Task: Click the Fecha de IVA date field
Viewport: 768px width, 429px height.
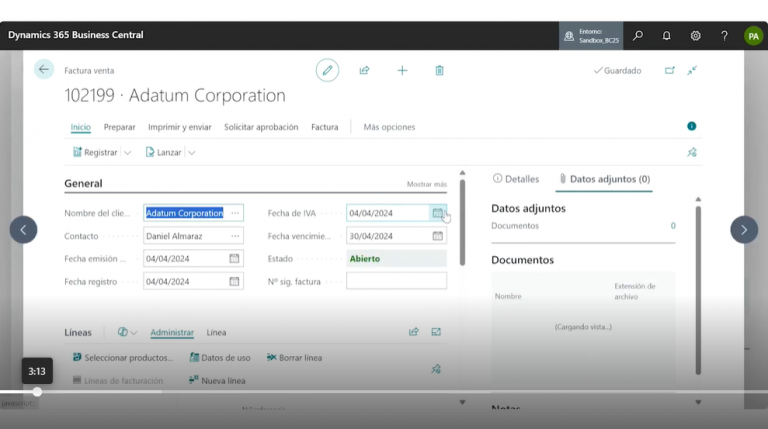Action: (396, 213)
